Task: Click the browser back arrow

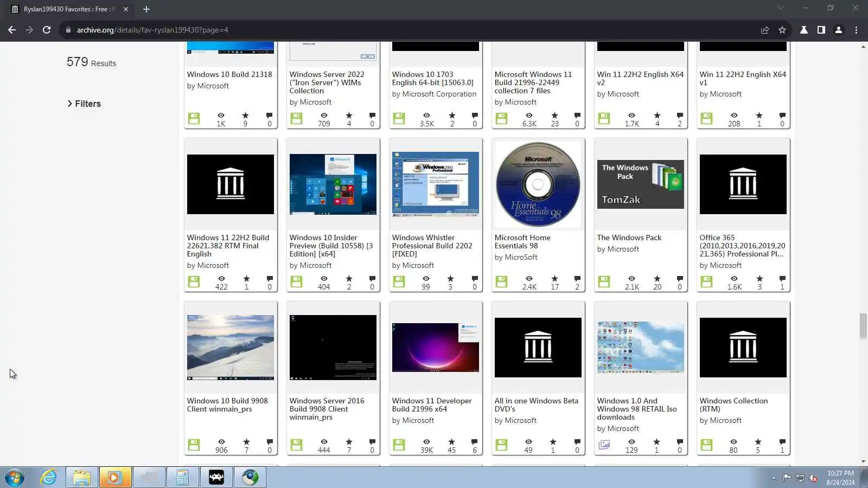Action: [x=12, y=30]
